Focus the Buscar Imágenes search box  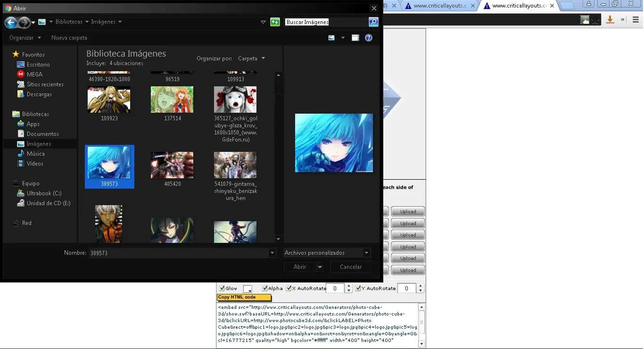[x=326, y=22]
